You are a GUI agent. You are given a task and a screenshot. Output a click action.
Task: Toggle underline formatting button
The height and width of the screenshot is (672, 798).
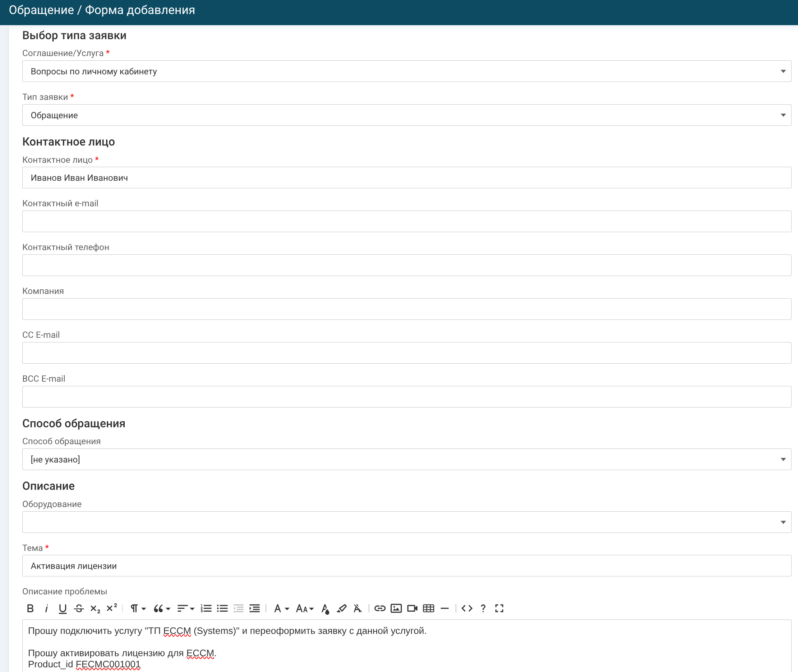click(x=63, y=608)
